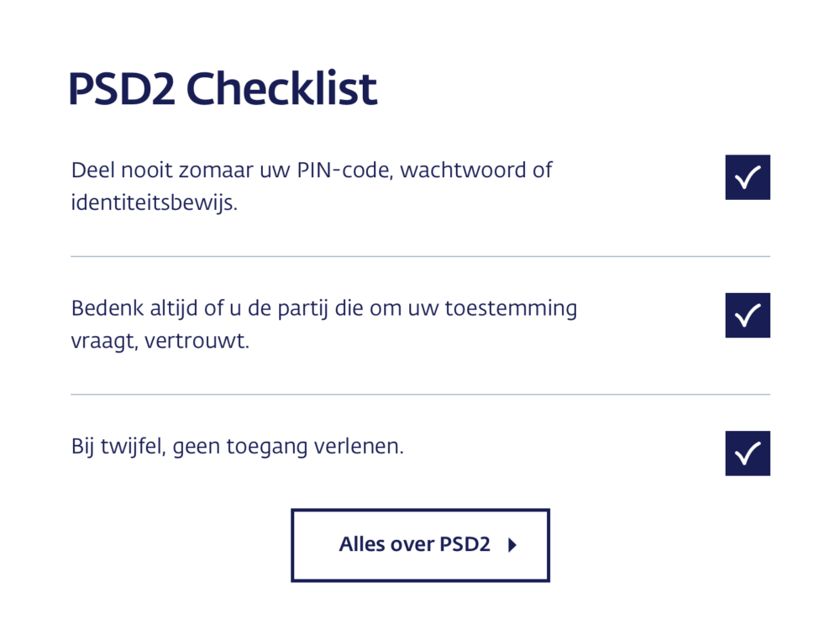
Task: Click the word 'identiteitsbewijs.'
Action: coord(155,203)
